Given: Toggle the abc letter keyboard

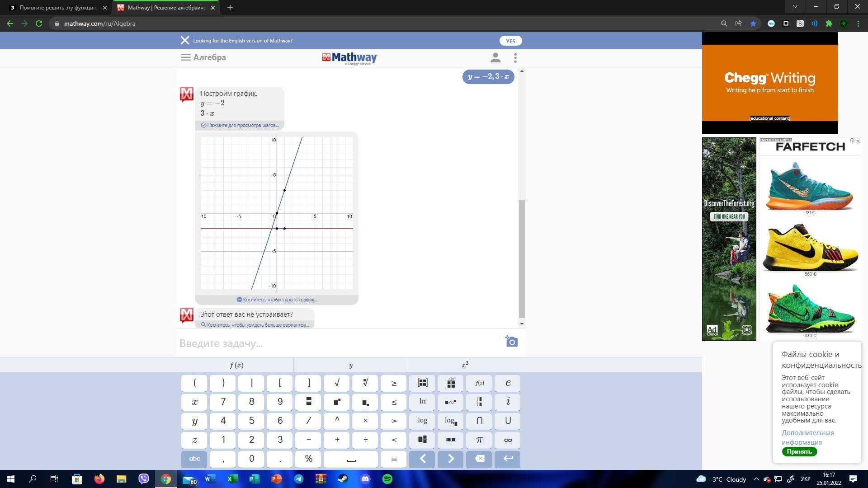Looking at the screenshot, I should (x=194, y=459).
